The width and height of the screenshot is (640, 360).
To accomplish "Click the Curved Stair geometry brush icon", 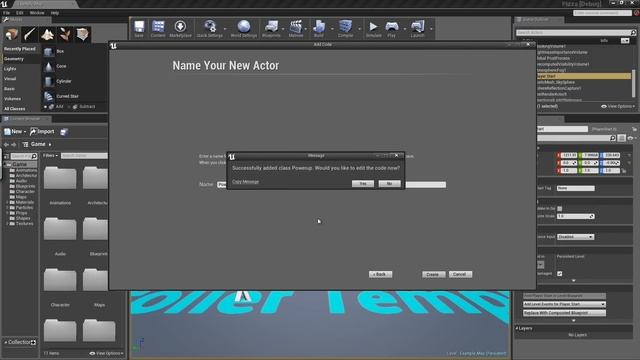I will [49, 96].
